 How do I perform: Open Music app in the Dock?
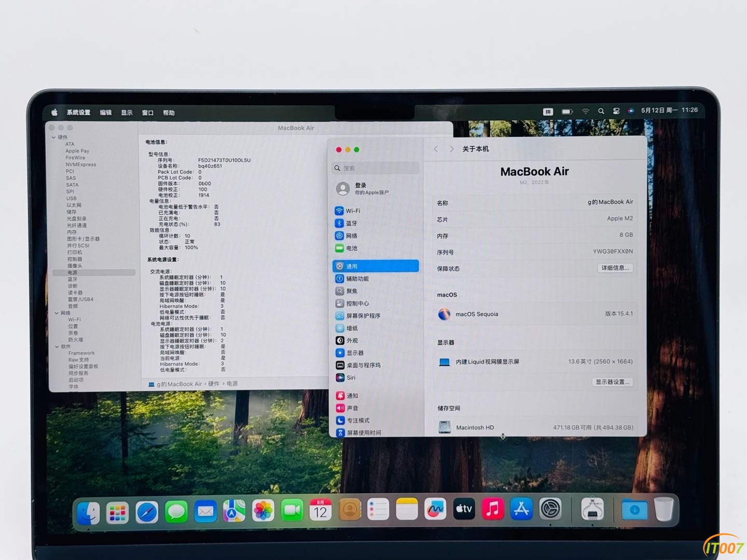(x=493, y=509)
